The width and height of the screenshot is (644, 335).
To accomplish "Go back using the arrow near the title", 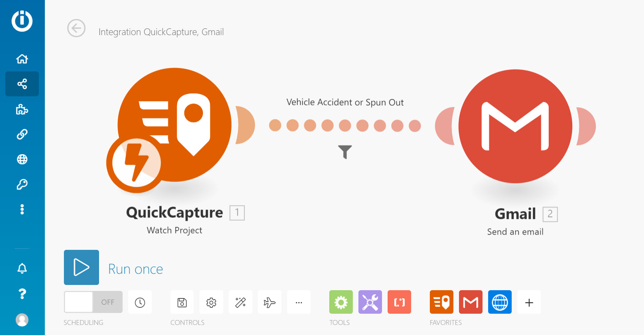I will tap(76, 28).
